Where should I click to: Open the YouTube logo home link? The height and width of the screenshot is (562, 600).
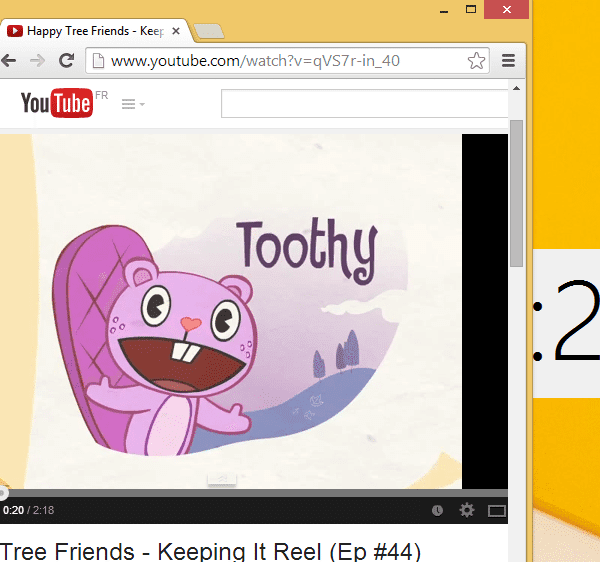coord(57,103)
